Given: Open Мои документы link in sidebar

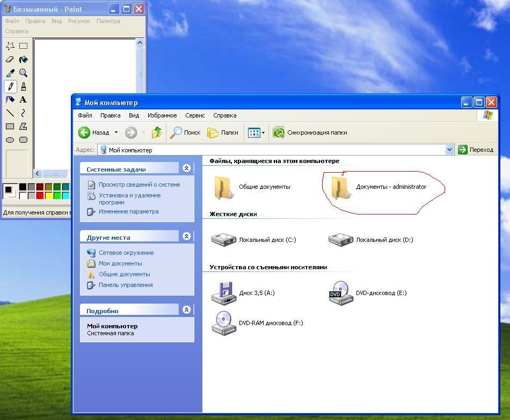Looking at the screenshot, I should click(x=120, y=263).
